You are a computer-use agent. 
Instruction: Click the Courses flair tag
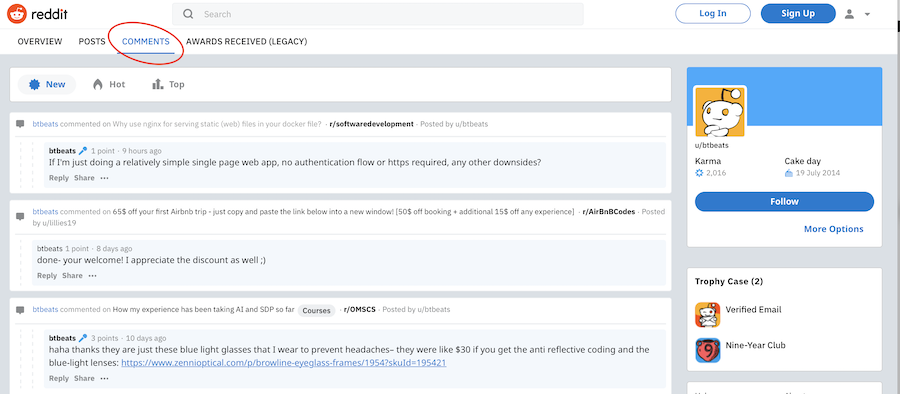pyautogui.click(x=316, y=310)
